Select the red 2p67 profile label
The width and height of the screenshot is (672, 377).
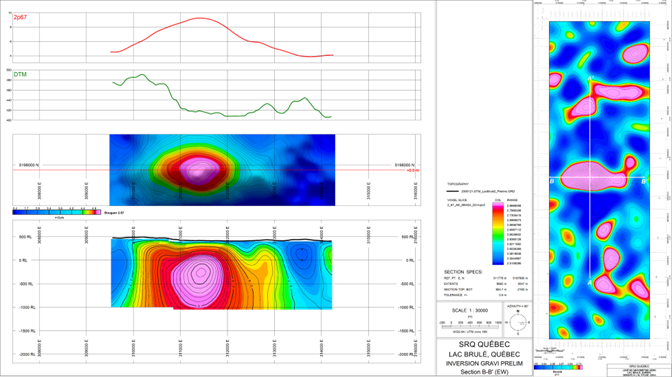coord(20,17)
